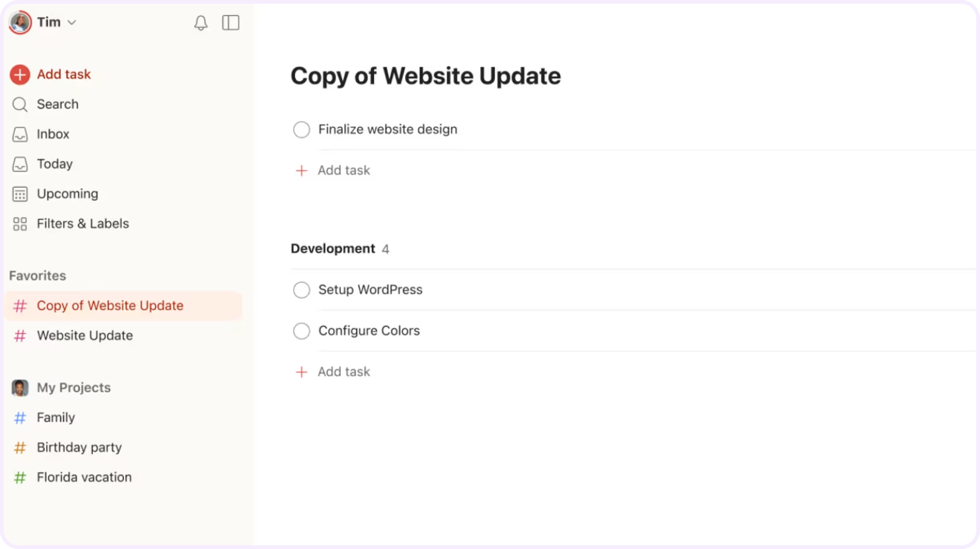Open the Setup WordPress task text
The width and height of the screenshot is (980, 549).
click(370, 289)
